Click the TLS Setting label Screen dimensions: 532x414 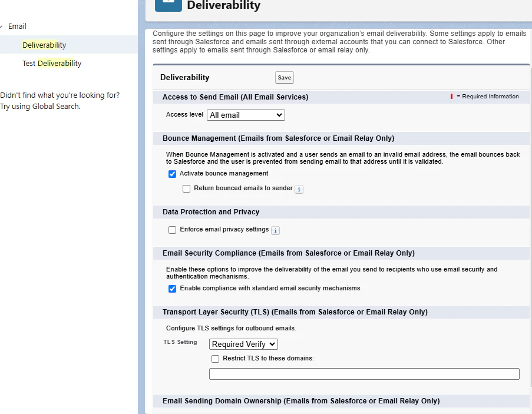point(180,342)
